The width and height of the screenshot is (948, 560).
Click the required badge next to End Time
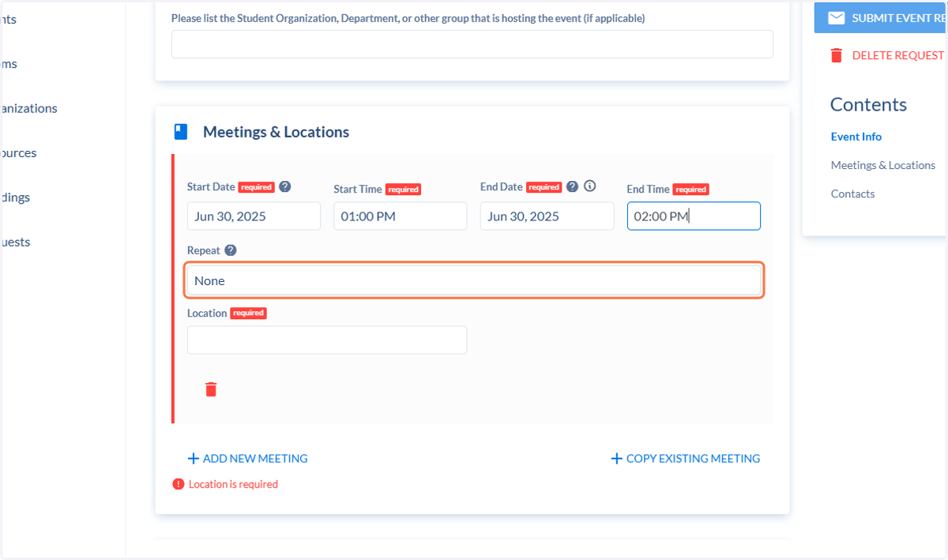click(x=690, y=190)
